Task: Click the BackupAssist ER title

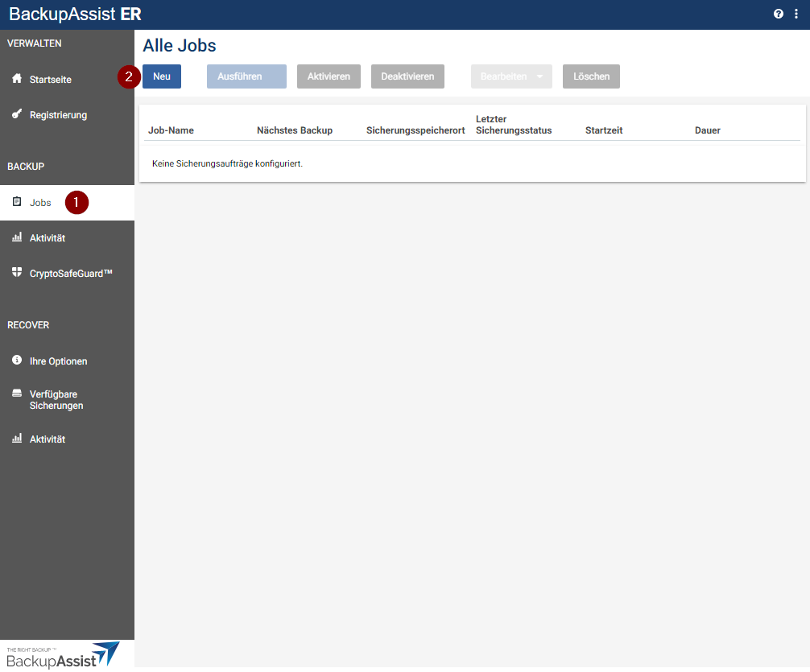Action: point(76,14)
